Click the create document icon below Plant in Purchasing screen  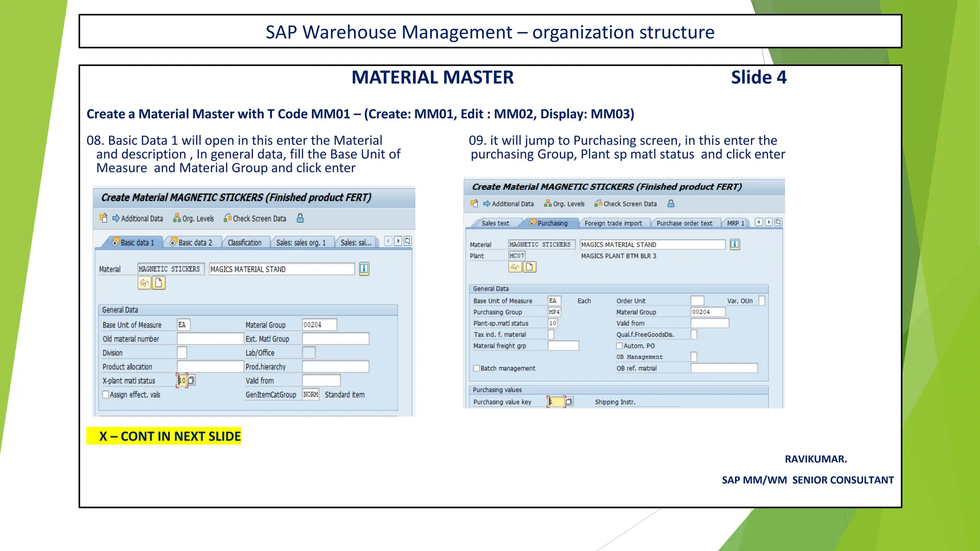pos(529,267)
